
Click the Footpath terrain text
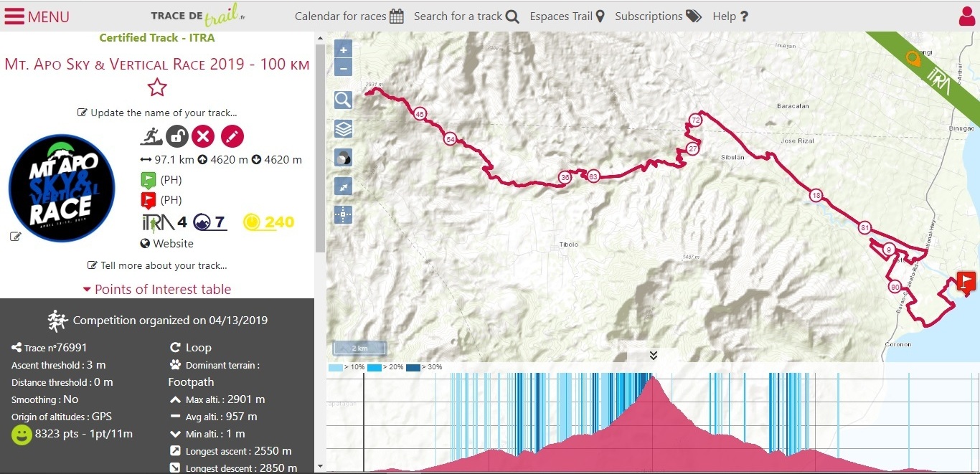click(x=192, y=382)
